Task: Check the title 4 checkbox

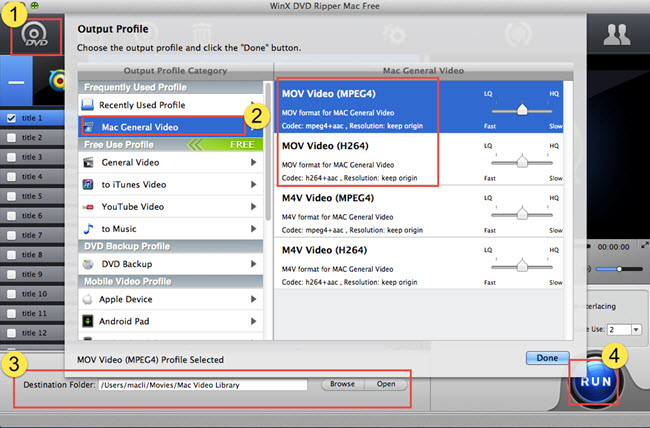Action: [12, 177]
